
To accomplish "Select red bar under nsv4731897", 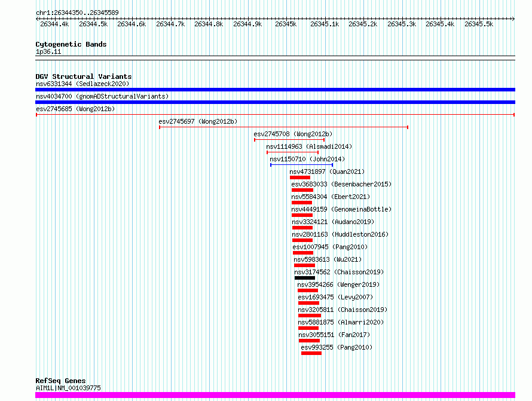I will (x=300, y=177).
